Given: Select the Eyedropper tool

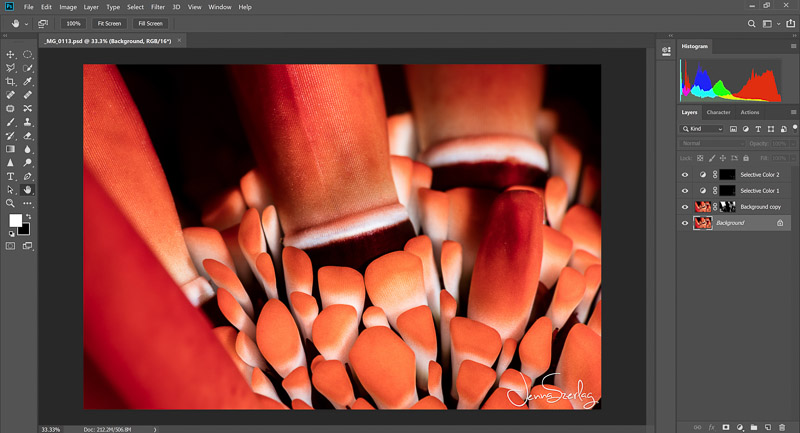Looking at the screenshot, I should (x=28, y=82).
